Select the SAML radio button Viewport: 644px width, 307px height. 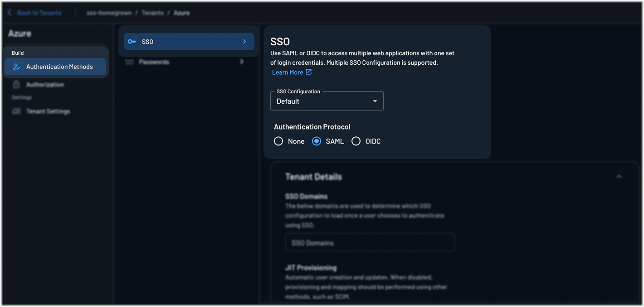tap(317, 141)
